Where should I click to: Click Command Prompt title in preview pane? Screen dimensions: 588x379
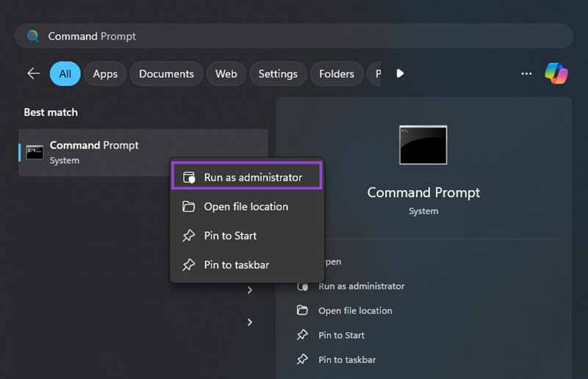(423, 192)
